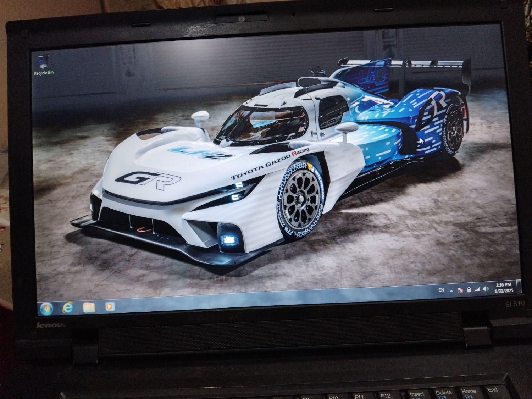Launch Internet Explorer from the taskbar
532x399 pixels.
tap(67, 307)
